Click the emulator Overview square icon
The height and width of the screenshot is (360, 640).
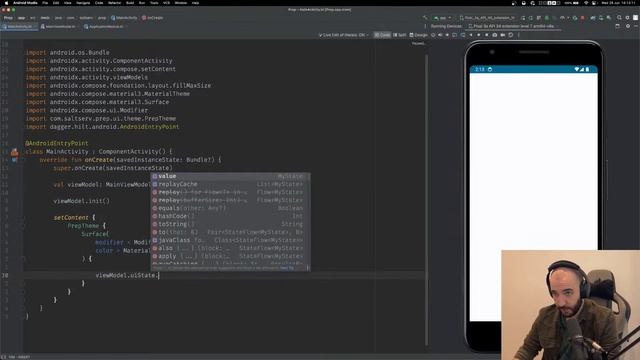pyautogui.click(x=487, y=35)
